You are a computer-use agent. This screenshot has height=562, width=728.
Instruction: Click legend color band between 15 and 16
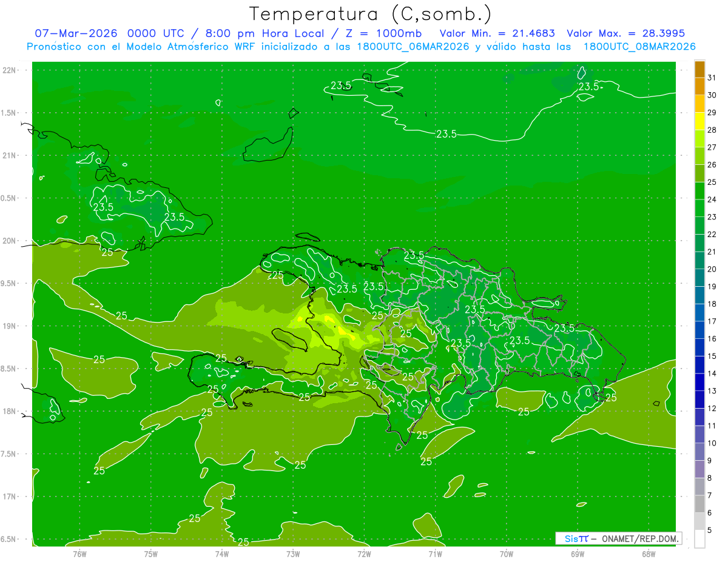tap(699, 348)
